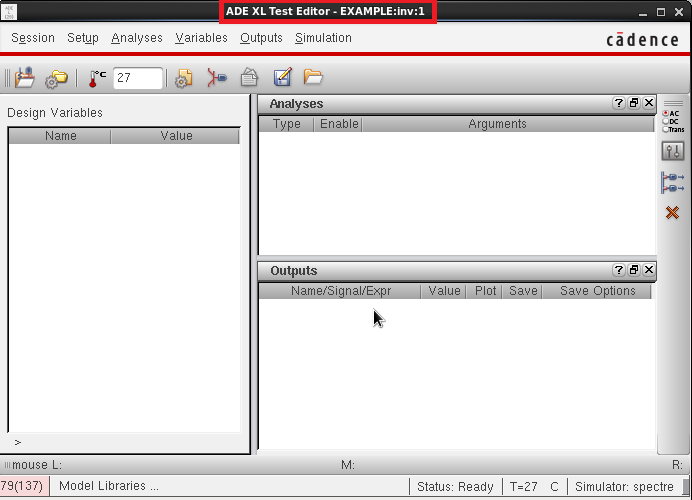Open the Variables menu
The width and height of the screenshot is (692, 500).
[201, 38]
